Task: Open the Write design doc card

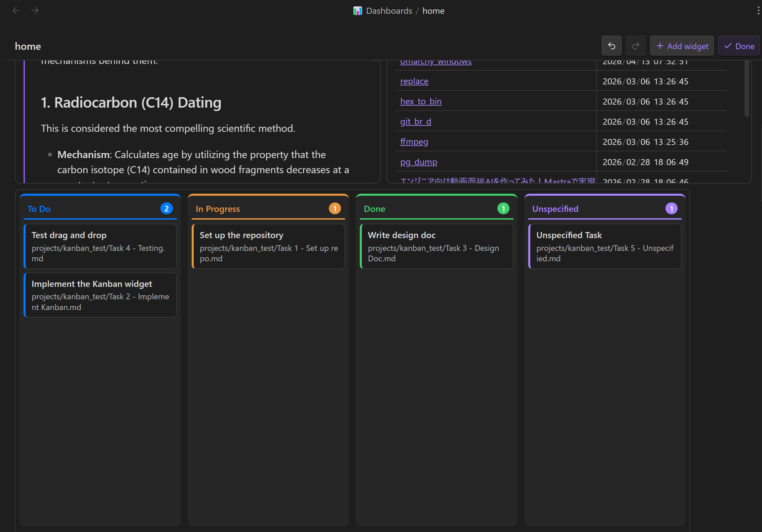Action: (436, 246)
